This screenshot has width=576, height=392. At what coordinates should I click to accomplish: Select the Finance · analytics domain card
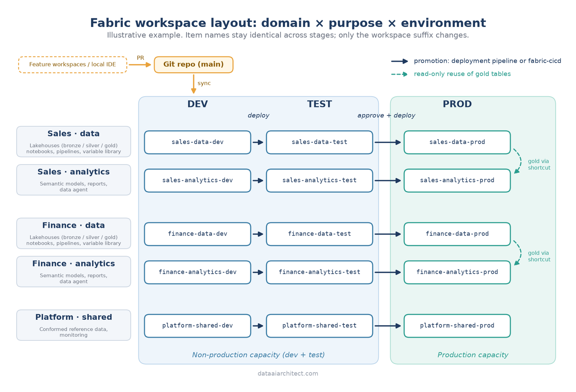click(x=73, y=272)
